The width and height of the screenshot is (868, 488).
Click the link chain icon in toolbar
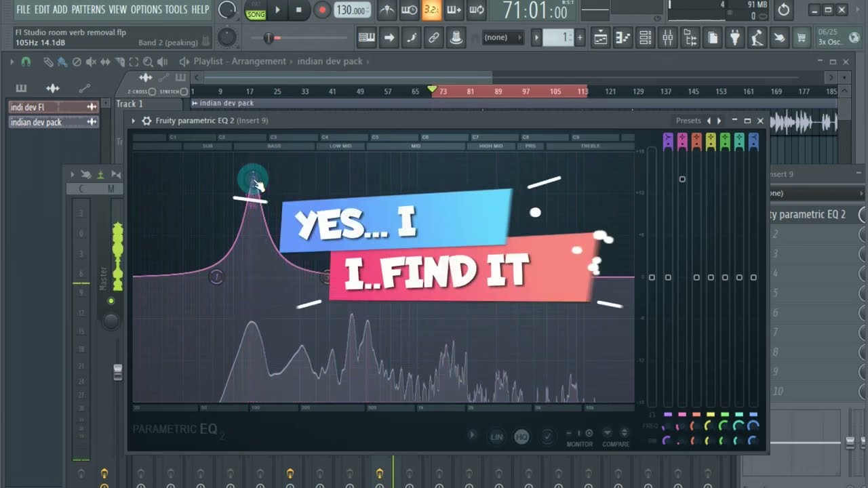[x=433, y=38]
